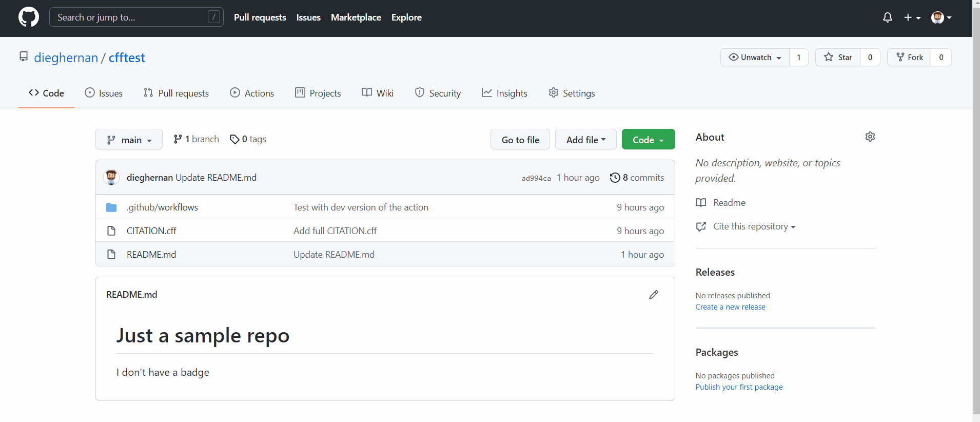Open commit Add full CITATION.cff
980x422 pixels.
pyautogui.click(x=335, y=231)
